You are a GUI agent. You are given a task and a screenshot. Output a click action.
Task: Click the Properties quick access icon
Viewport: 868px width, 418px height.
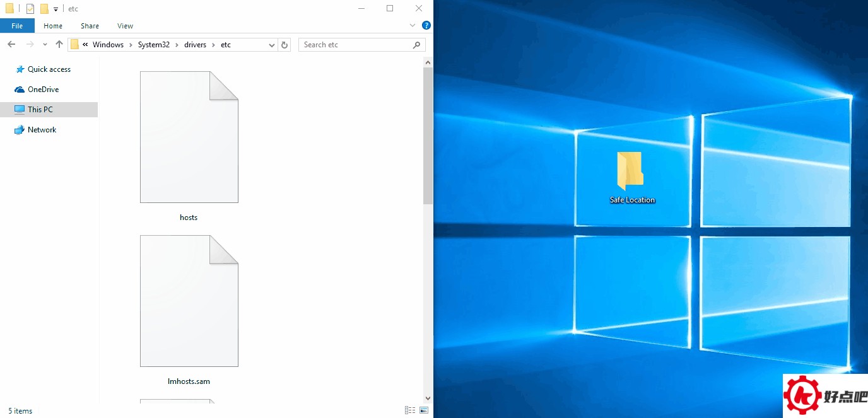(30, 9)
